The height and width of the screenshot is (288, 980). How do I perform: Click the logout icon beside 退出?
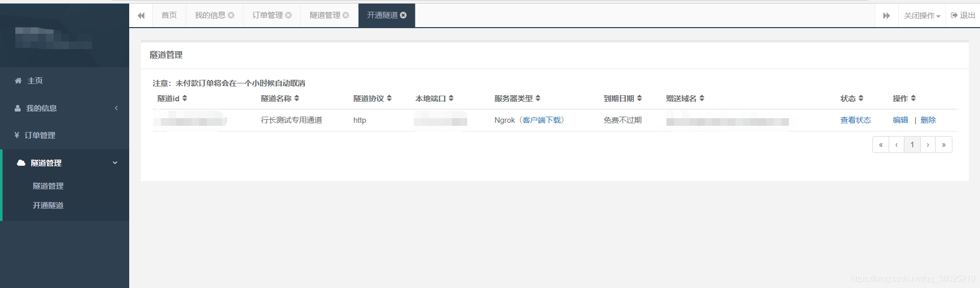pyautogui.click(x=954, y=15)
